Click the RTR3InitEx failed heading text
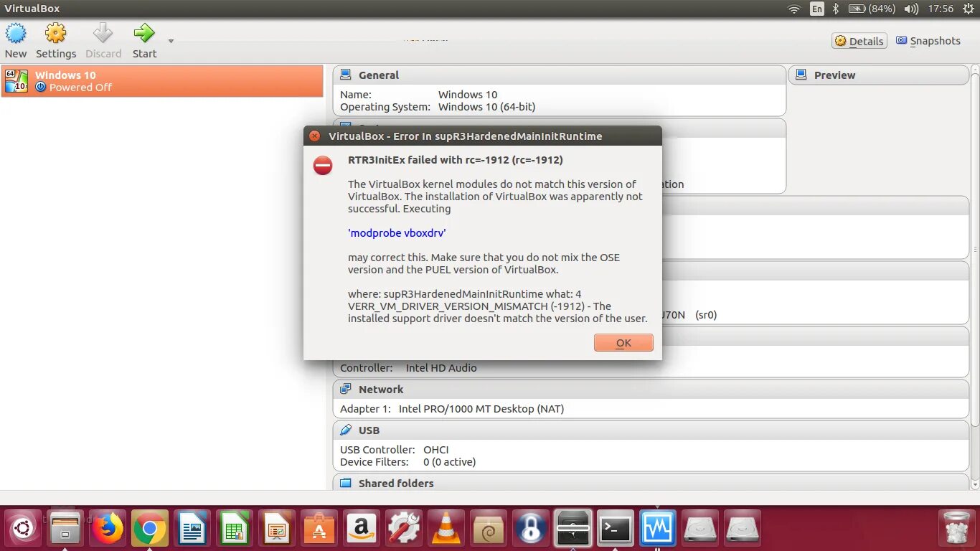The height and width of the screenshot is (551, 980). point(456,160)
